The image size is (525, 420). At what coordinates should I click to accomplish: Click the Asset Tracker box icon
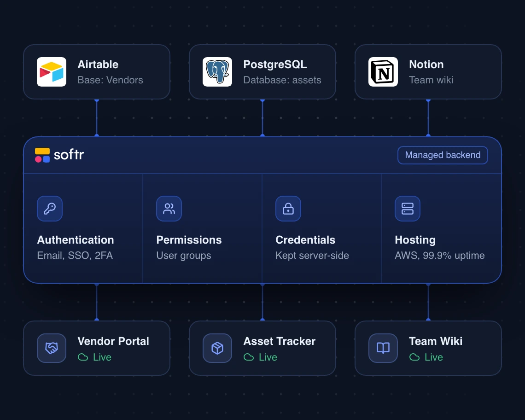pos(217,348)
